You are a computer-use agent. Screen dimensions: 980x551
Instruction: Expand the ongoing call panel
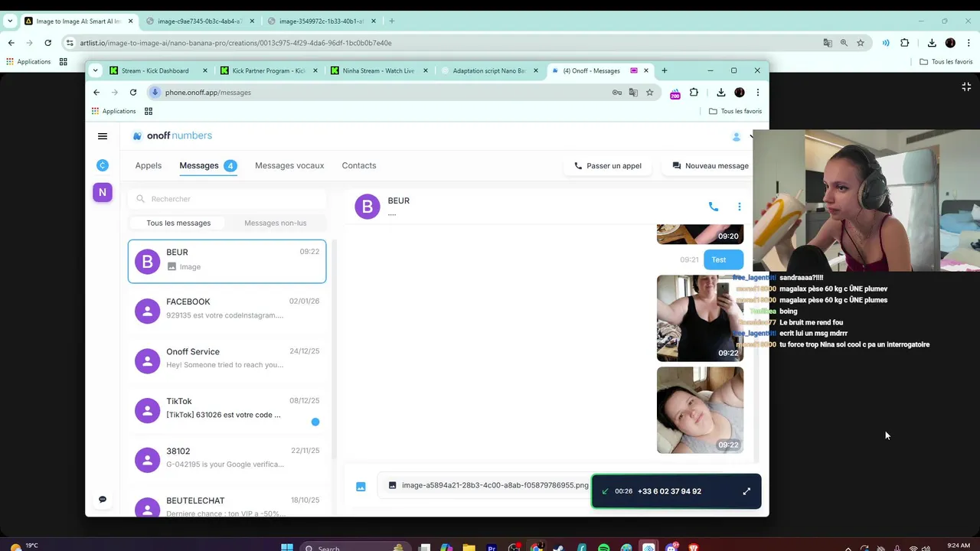746,491
